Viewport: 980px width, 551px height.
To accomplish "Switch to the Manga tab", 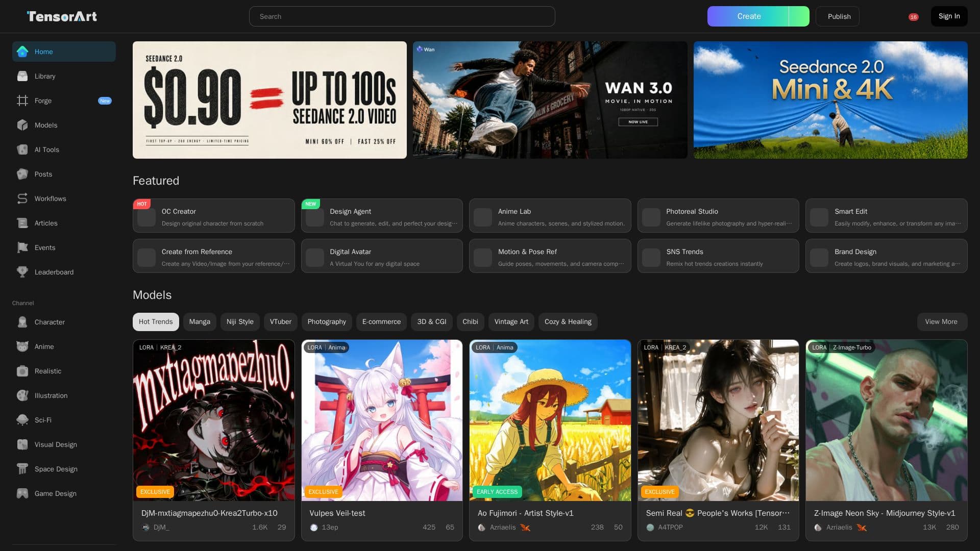I will click(200, 322).
